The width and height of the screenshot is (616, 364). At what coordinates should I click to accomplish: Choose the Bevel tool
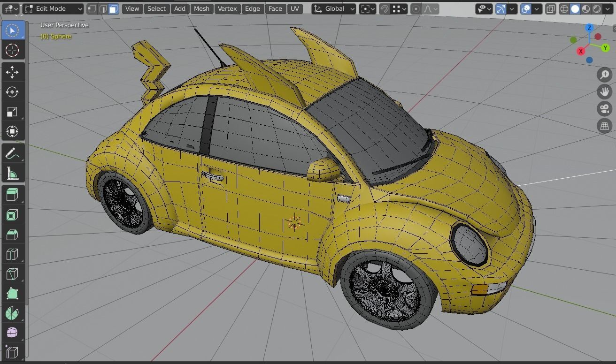point(12,235)
